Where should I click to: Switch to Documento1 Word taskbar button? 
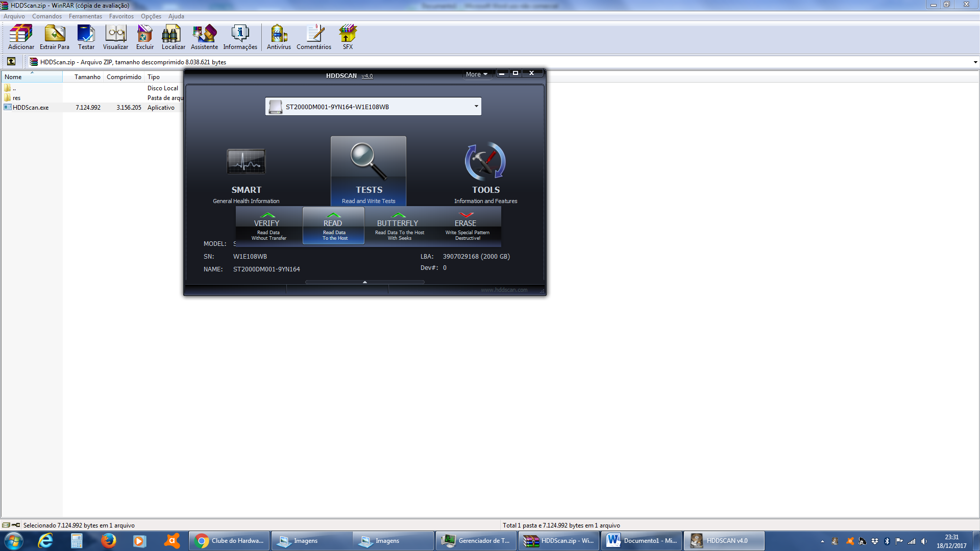click(x=641, y=541)
